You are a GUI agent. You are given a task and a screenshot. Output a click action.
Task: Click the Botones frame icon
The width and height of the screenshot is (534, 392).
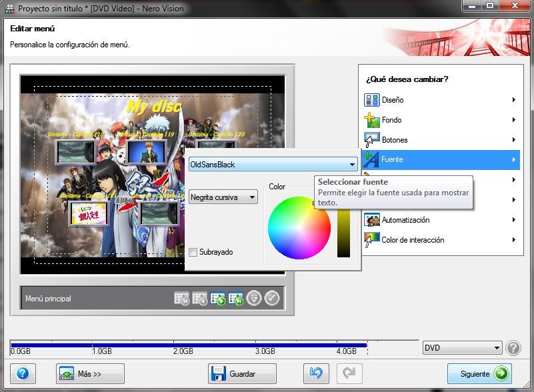371,139
